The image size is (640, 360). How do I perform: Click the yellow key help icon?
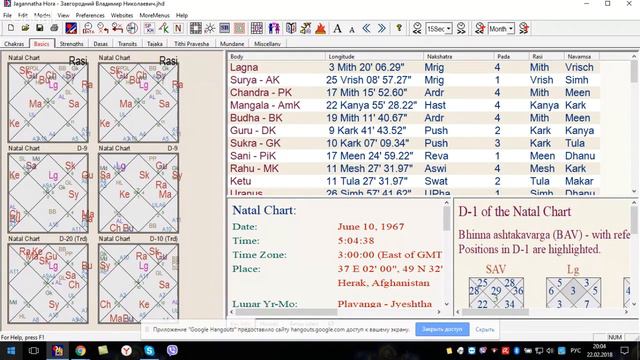tap(399, 28)
